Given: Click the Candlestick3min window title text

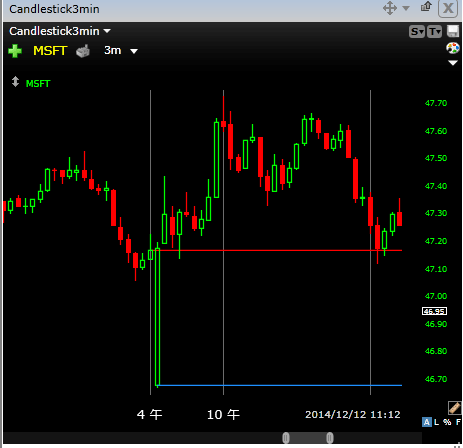Looking at the screenshot, I should click(54, 9).
